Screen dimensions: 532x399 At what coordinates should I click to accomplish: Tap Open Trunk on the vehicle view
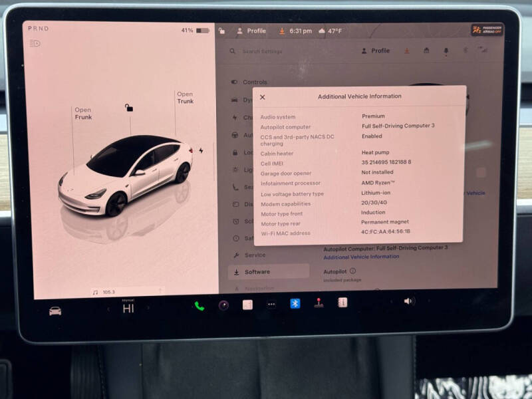(184, 97)
